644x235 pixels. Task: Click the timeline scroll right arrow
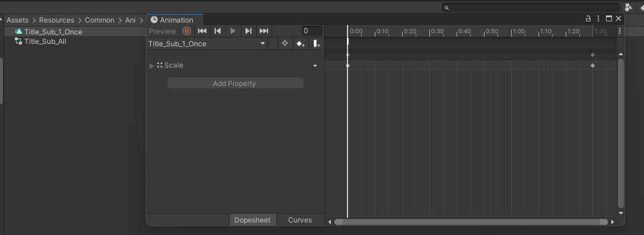coord(613,222)
